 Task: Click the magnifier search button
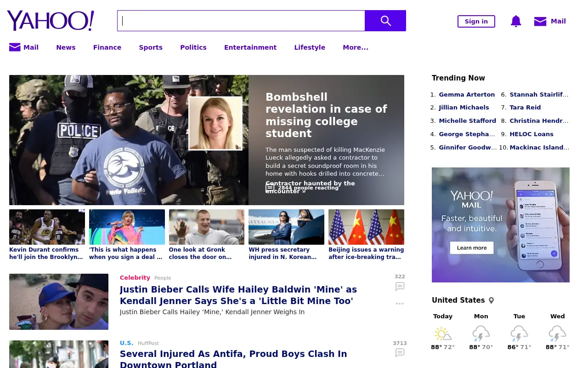point(385,21)
